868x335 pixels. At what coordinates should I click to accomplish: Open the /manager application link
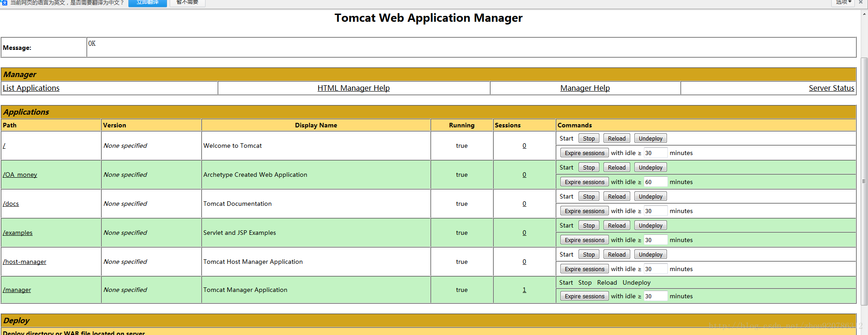17,290
